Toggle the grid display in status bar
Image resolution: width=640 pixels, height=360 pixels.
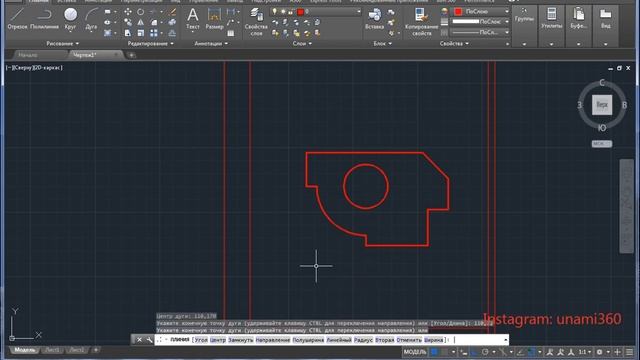(x=434, y=352)
